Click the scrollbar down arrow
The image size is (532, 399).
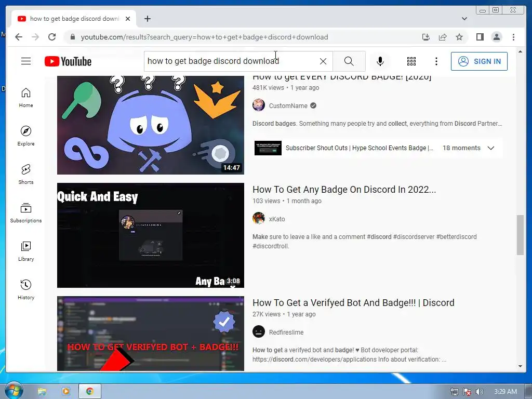(520, 366)
